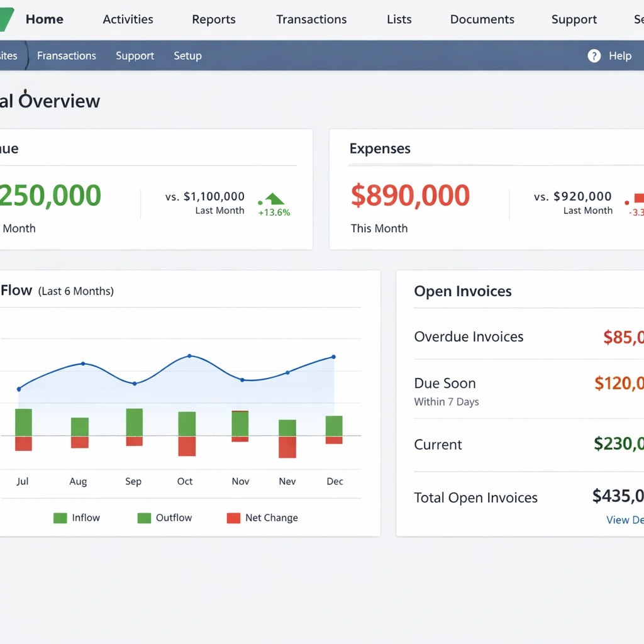This screenshot has width=644, height=644.
Task: Click the green up arrow above +13.6%
Action: [274, 199]
